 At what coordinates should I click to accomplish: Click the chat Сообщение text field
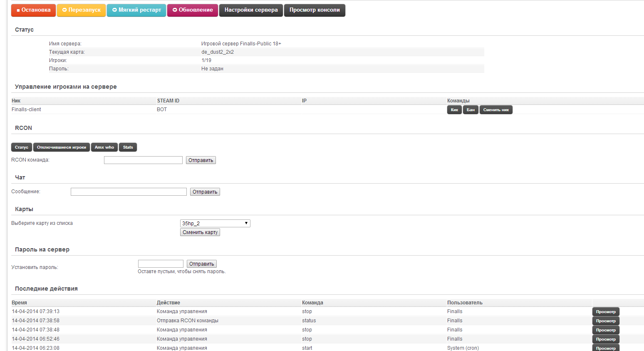129,192
